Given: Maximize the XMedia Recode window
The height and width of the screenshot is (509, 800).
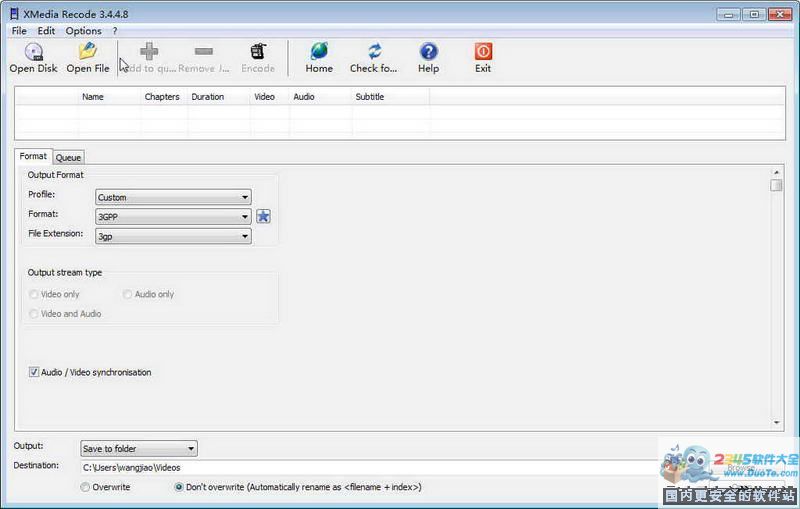Looking at the screenshot, I should coord(754,14).
